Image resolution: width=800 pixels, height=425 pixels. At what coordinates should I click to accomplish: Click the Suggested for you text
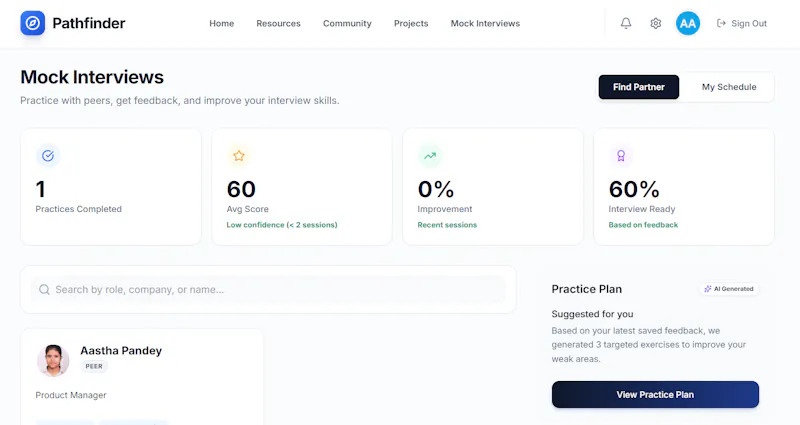[592, 314]
